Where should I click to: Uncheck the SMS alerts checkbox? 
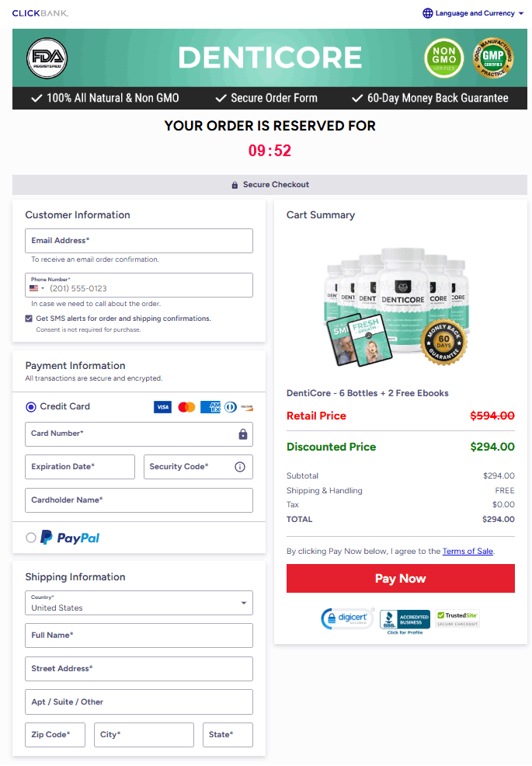[30, 319]
